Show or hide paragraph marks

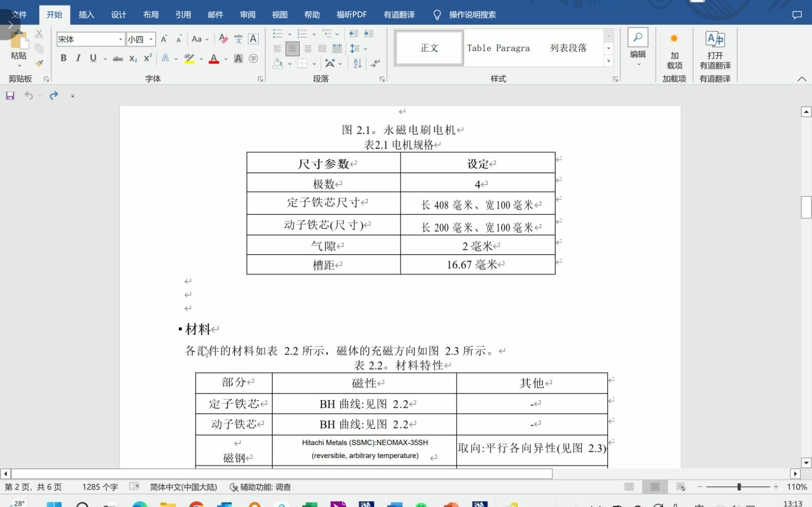tap(375, 63)
